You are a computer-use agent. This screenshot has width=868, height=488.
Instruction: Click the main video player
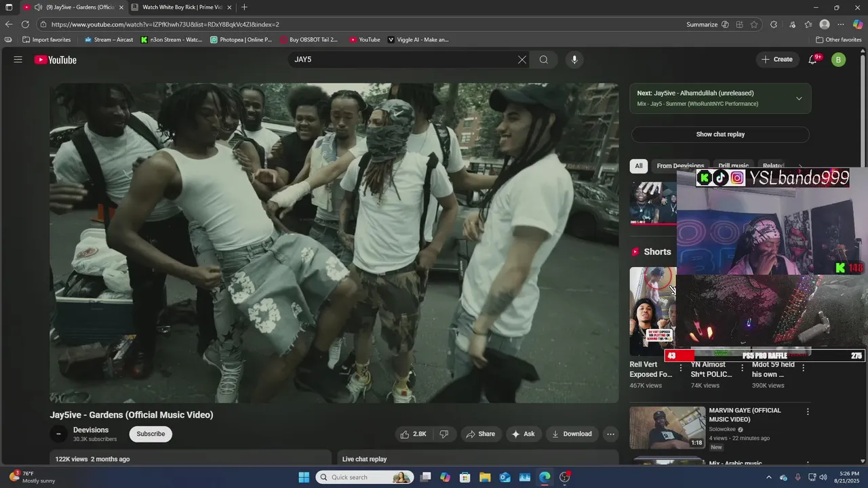point(334,243)
